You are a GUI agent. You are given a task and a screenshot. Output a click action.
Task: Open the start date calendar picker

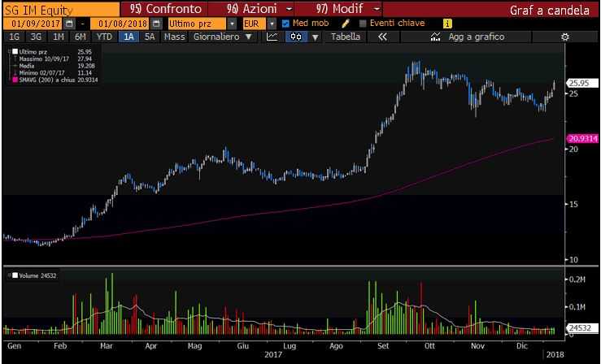click(x=69, y=24)
